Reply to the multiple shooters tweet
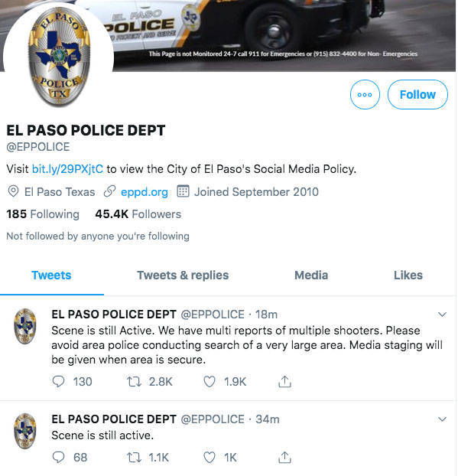This screenshot has height=476, width=458. pyautogui.click(x=58, y=382)
